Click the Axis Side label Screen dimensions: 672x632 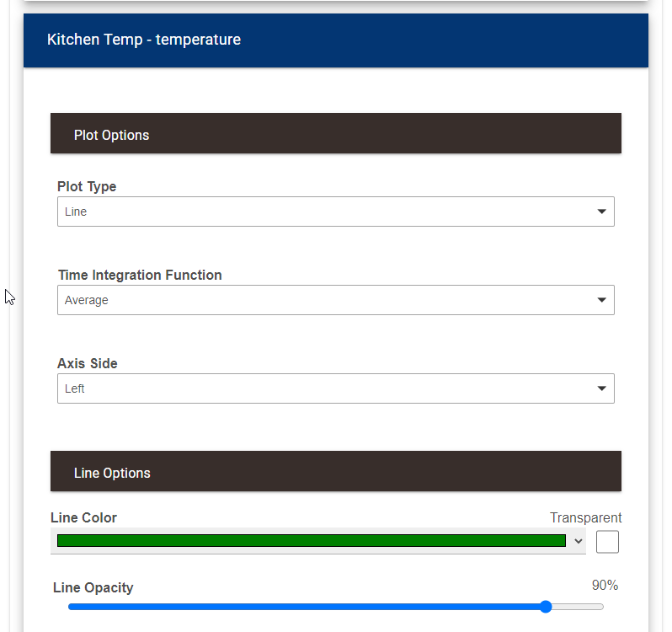[x=88, y=363]
